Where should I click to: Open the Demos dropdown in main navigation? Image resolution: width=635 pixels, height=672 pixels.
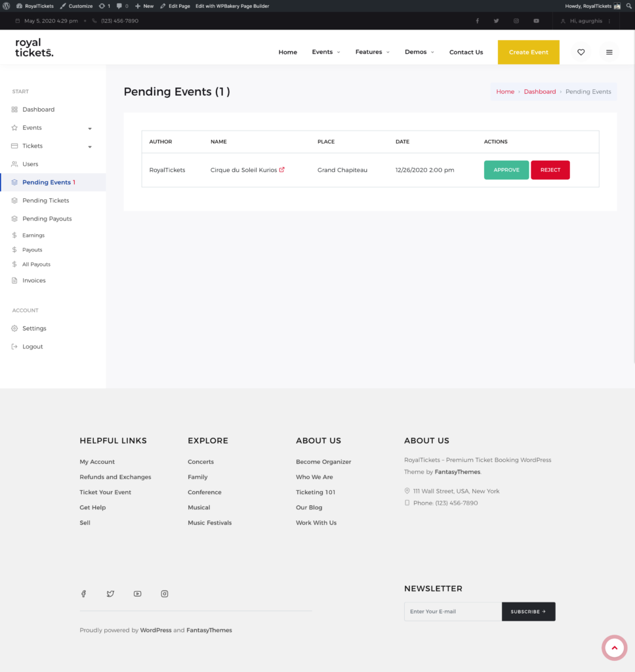tap(419, 52)
